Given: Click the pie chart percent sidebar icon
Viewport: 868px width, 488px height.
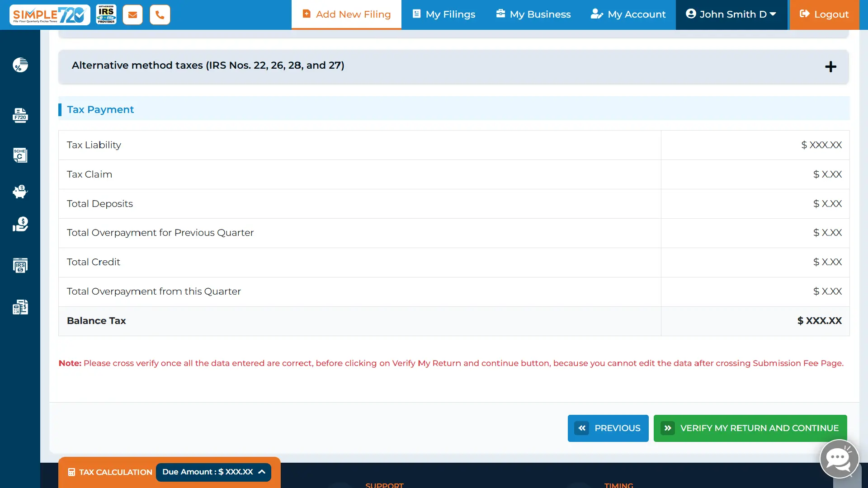Looking at the screenshot, I should tap(20, 65).
